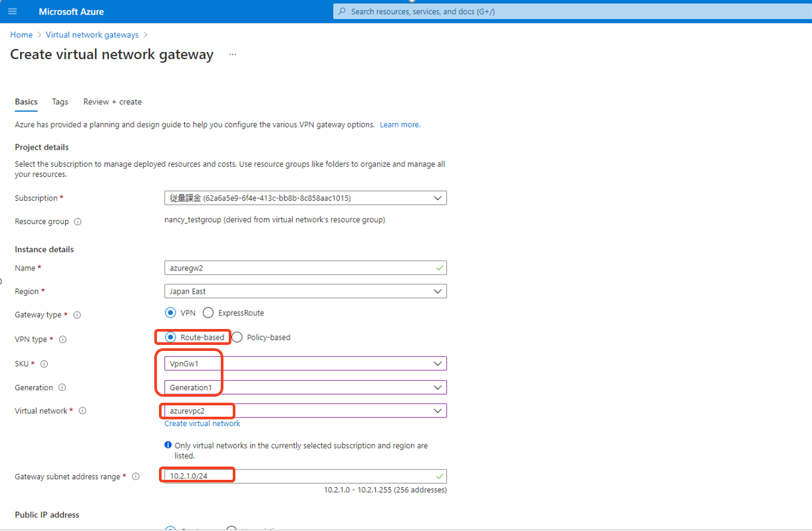
Task: Select ExpressRoute gateway type radio
Action: pyautogui.click(x=208, y=312)
